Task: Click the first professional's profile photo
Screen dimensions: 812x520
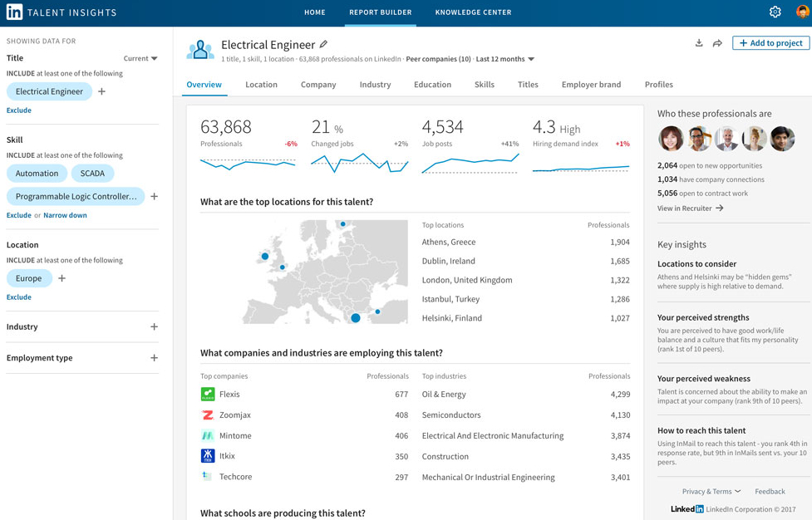Action: pyautogui.click(x=671, y=139)
